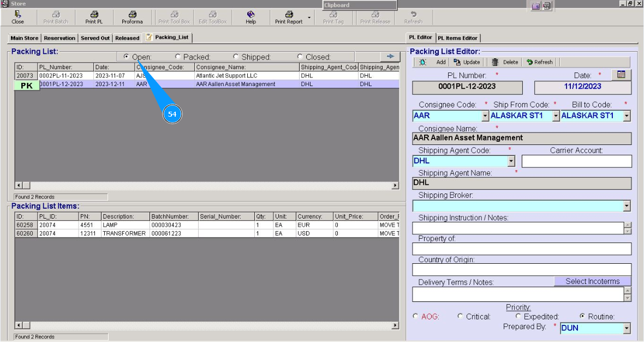Click the Close toolbar icon
Screen dimensions: 644x345
click(17, 15)
